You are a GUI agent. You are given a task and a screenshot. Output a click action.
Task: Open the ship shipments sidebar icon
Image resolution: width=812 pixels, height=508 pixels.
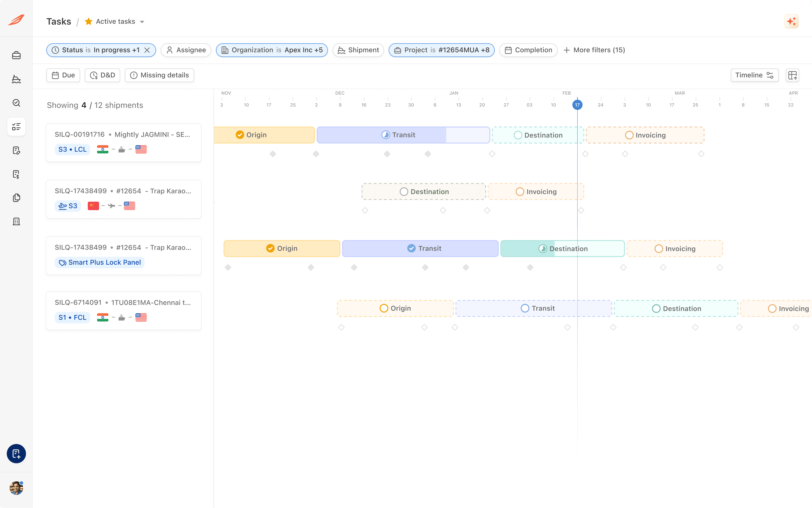pos(16,79)
